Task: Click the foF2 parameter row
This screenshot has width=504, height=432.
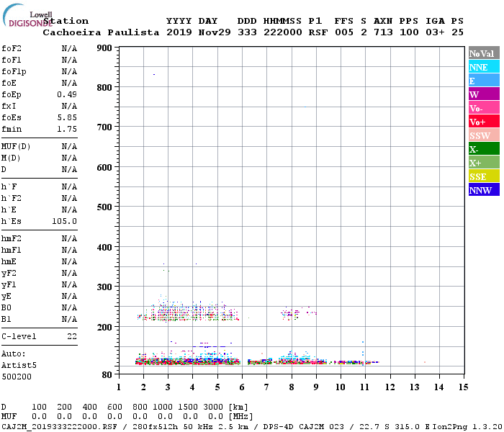Action: coord(39,48)
